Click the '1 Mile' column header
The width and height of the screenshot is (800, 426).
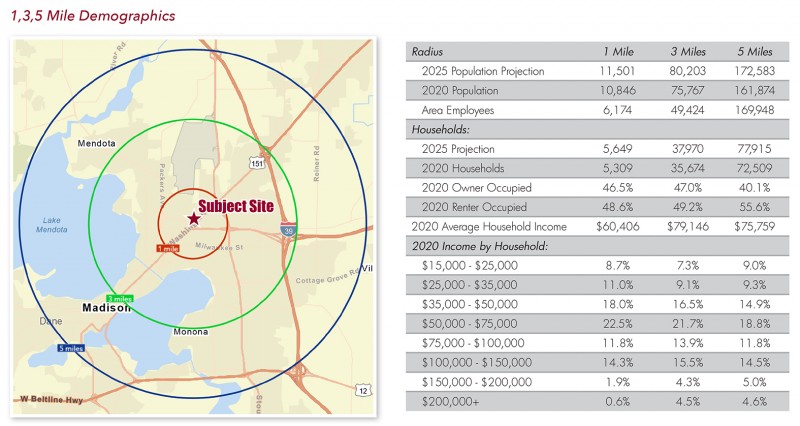618,52
